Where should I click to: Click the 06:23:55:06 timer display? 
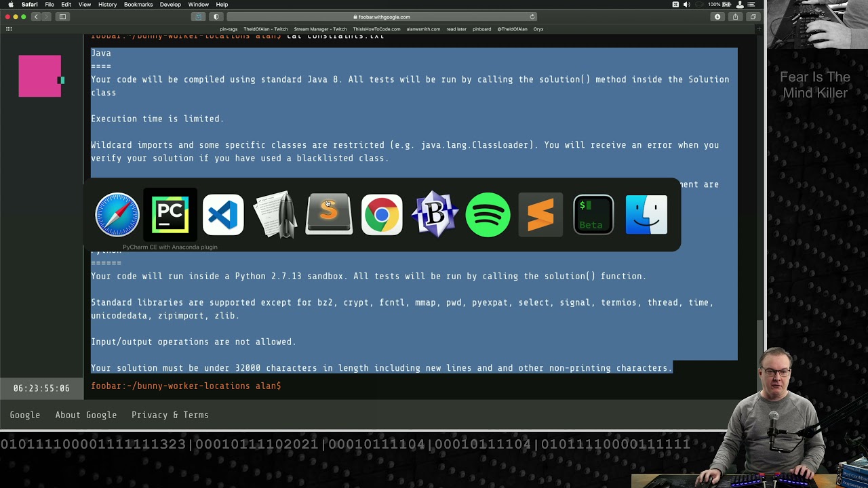[41, 388]
